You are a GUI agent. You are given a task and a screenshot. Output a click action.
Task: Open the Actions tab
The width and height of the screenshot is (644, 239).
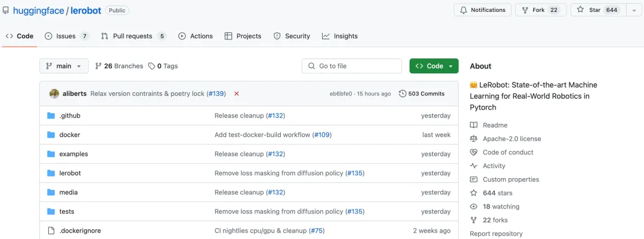coord(196,36)
